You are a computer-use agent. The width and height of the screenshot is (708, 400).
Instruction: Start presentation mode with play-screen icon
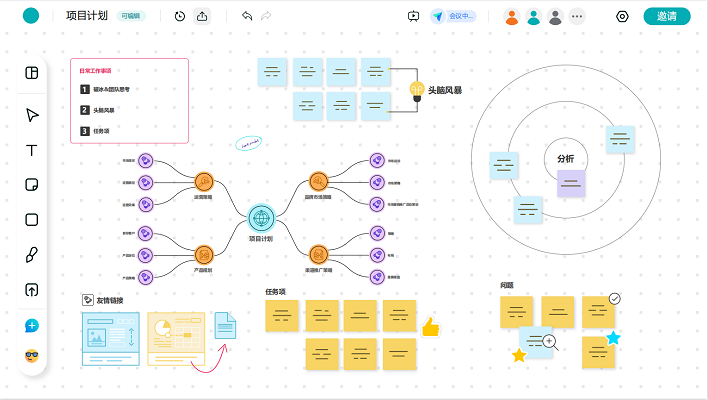click(x=413, y=17)
